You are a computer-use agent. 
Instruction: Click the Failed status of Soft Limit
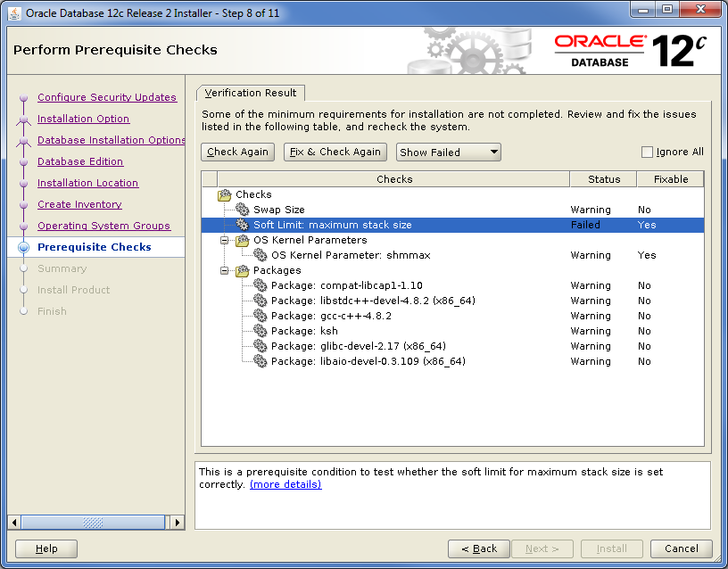pyautogui.click(x=585, y=225)
